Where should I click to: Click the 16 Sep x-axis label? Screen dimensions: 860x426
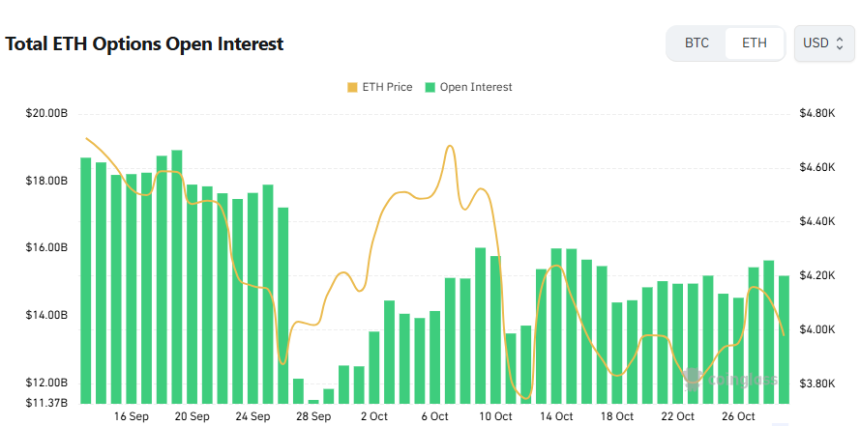pyautogui.click(x=132, y=416)
